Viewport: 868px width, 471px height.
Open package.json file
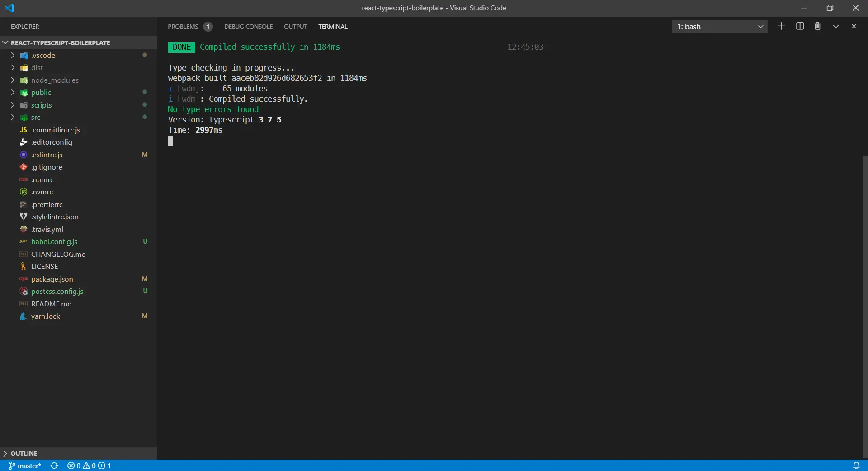78,279
